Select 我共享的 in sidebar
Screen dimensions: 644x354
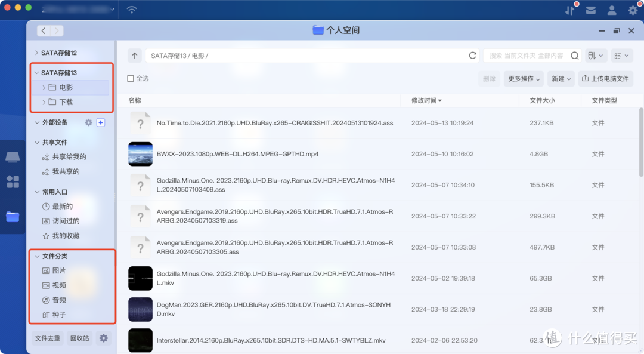[x=61, y=171]
